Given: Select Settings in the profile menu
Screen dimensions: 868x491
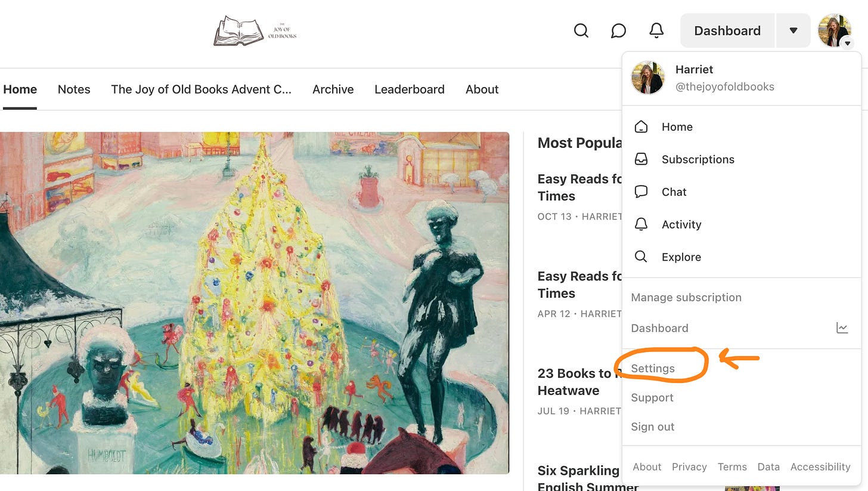Looking at the screenshot, I should [x=653, y=368].
